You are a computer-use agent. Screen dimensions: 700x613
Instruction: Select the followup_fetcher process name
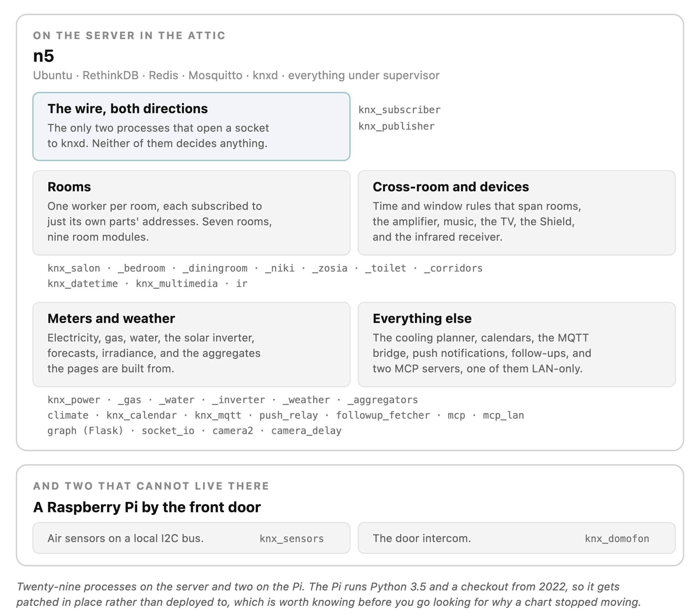click(383, 415)
